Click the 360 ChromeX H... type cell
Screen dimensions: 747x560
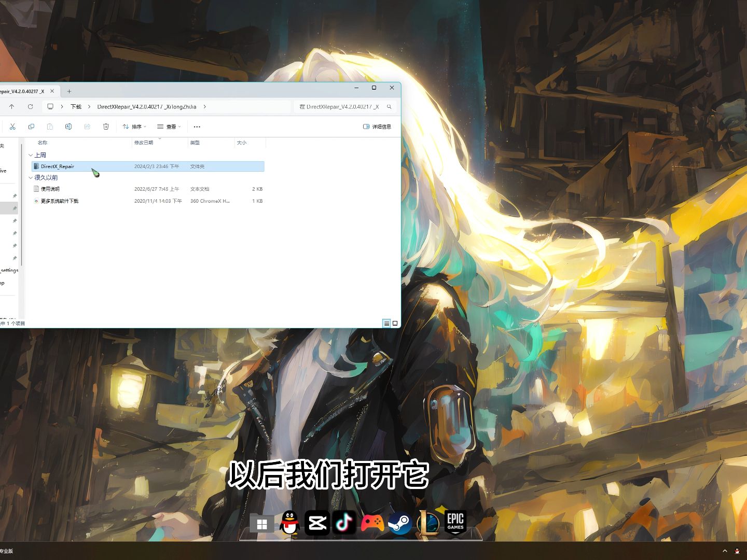click(210, 201)
